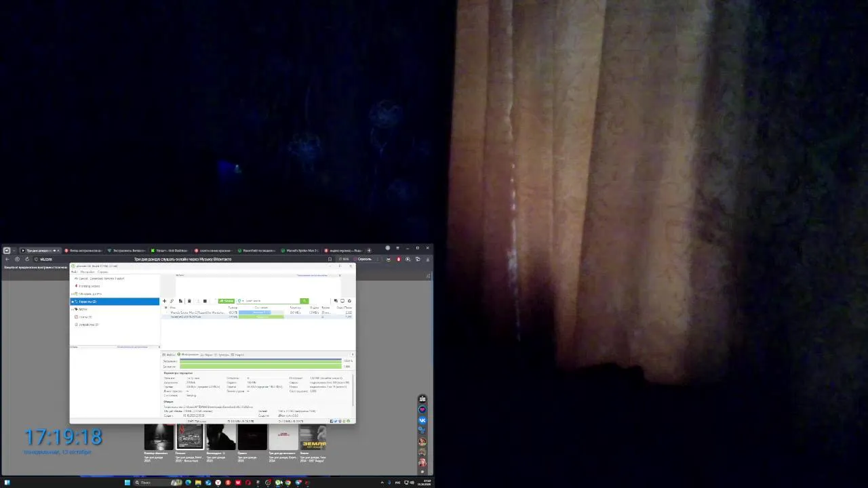Open the white album cover thumbnail
Screen dimensions: 868x488
click(x=283, y=437)
